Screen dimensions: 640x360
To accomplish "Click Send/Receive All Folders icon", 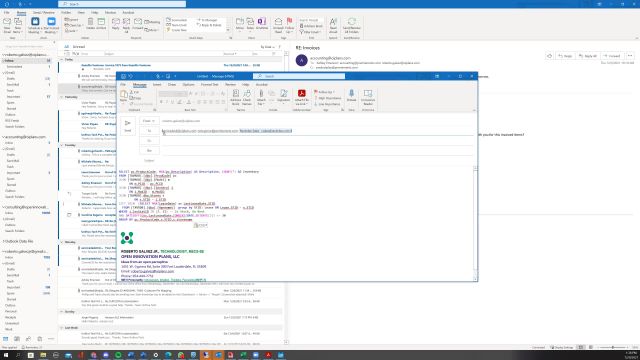I will click(351, 25).
